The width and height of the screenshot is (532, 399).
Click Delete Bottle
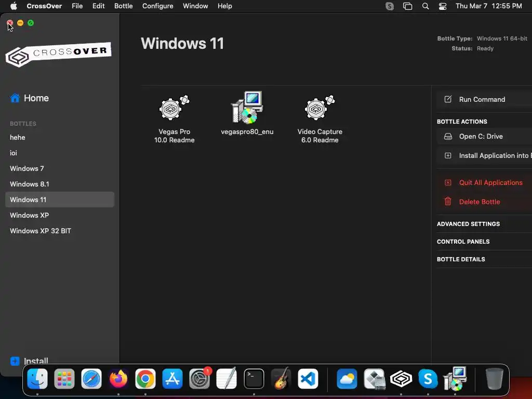point(484,202)
